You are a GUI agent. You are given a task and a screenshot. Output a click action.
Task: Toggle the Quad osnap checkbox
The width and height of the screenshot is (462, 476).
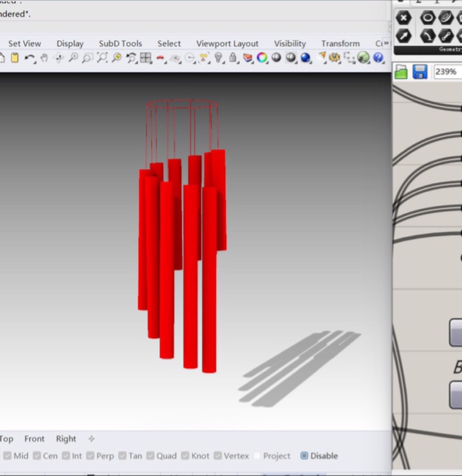[150, 456]
